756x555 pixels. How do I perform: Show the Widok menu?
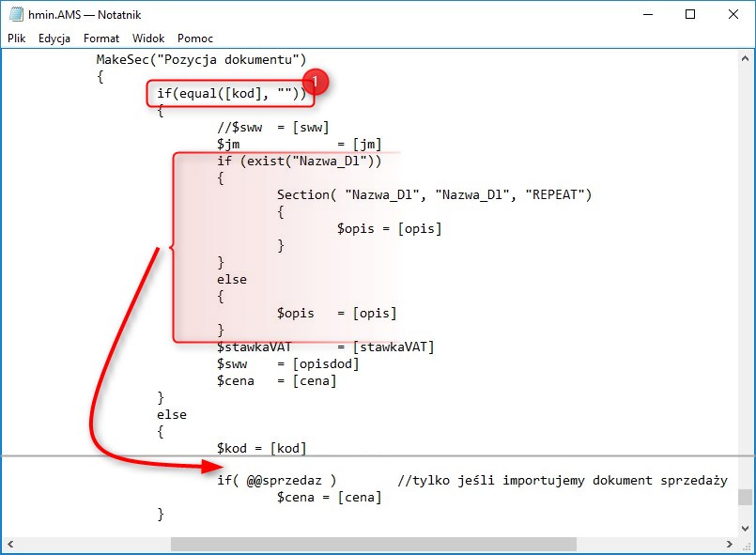coord(148,39)
